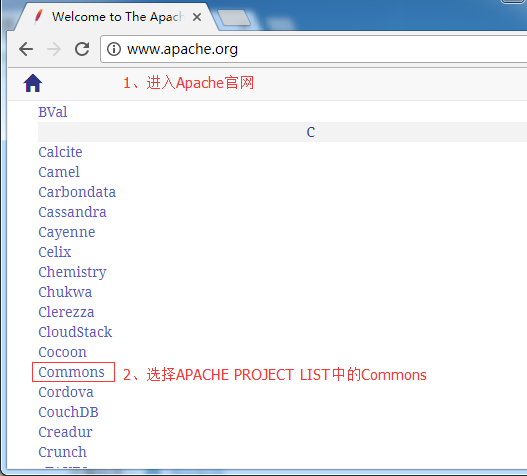Click the Apache feather favicon on tab
527x476 pixels.
[x=39, y=16]
